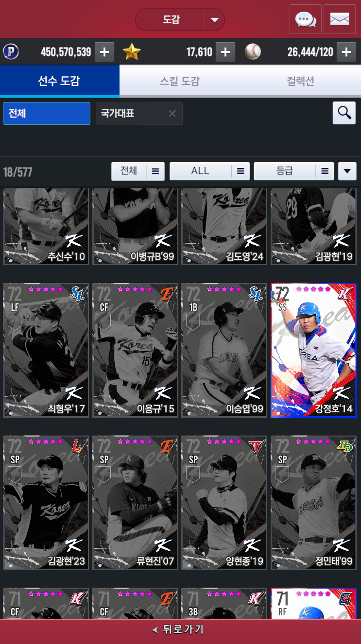Open search with the magnifying glass icon
The width and height of the screenshot is (361, 644).
[x=344, y=113]
